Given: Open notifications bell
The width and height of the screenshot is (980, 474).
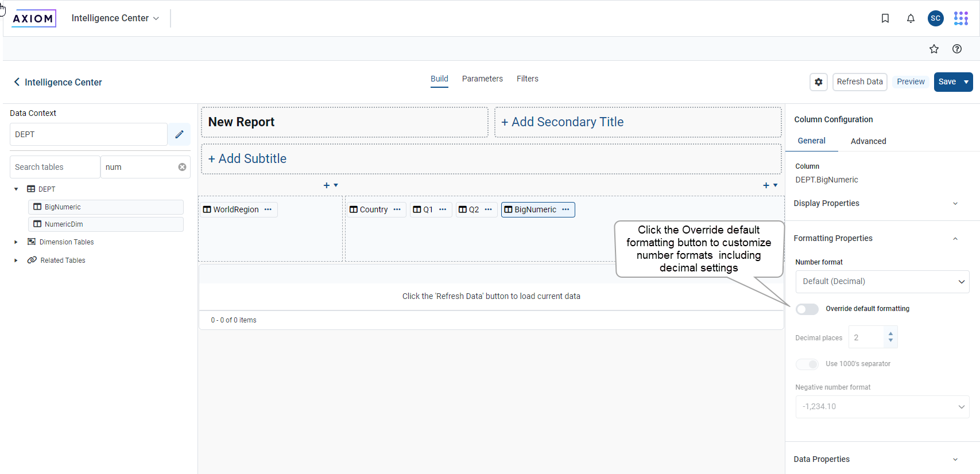Looking at the screenshot, I should (911, 18).
